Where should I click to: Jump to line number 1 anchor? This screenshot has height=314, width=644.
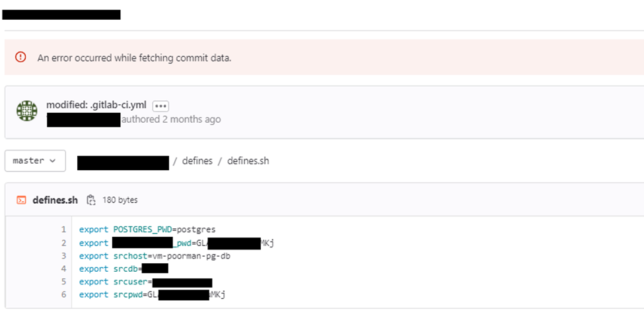[x=63, y=229]
